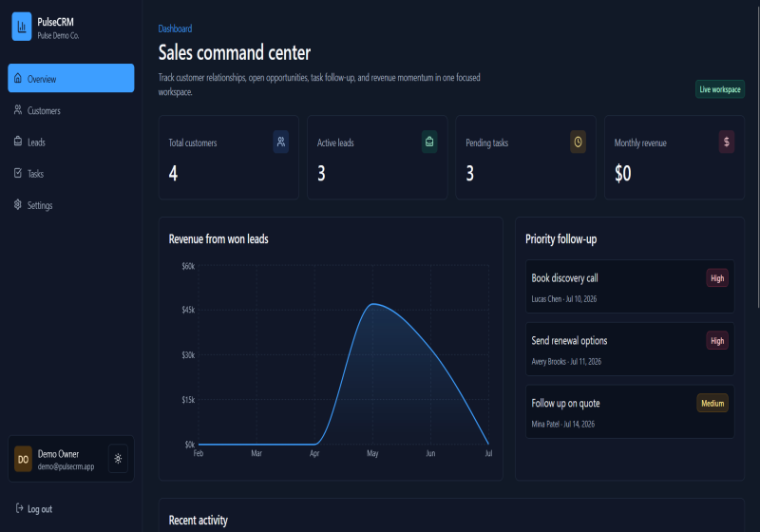Toggle the light/dark theme sun button
Image resolution: width=760 pixels, height=532 pixels.
coord(118,458)
